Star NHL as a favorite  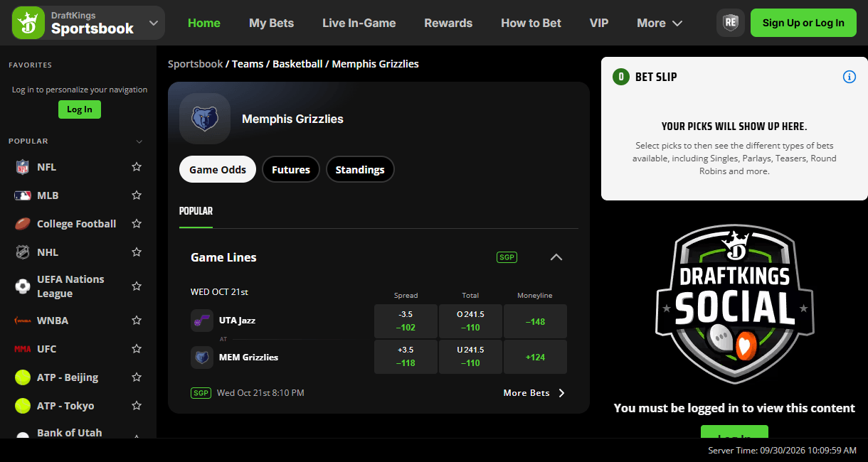click(x=137, y=252)
